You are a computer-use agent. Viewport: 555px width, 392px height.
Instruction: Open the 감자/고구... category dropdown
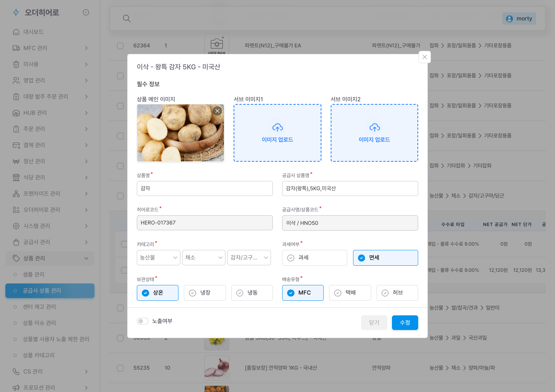tap(249, 258)
